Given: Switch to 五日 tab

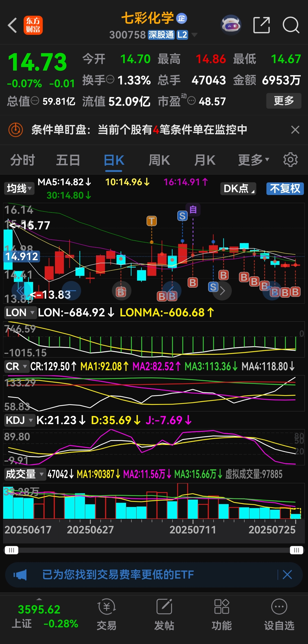Looking at the screenshot, I should 68,160.
